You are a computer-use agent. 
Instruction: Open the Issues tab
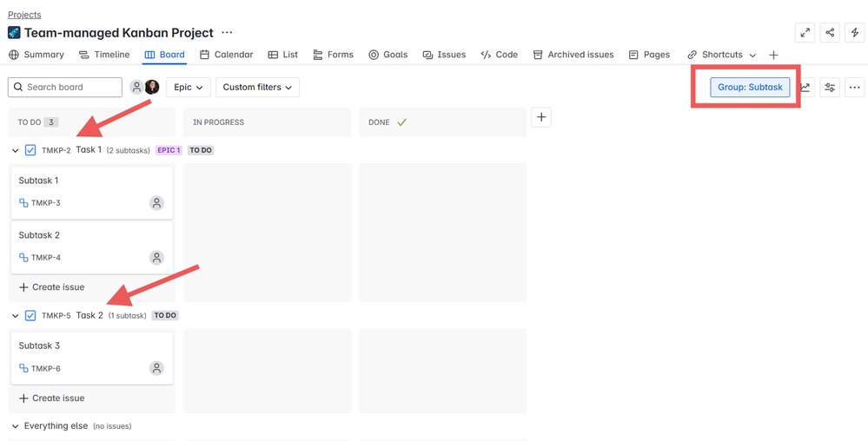tap(444, 55)
